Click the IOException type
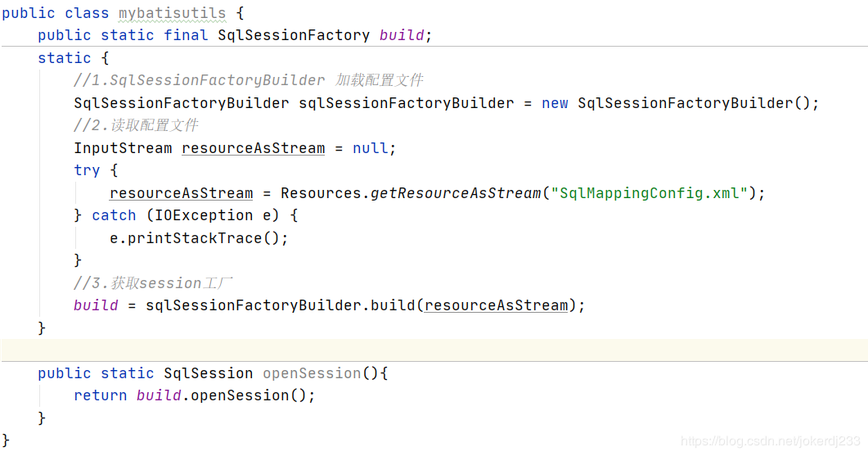The image size is (868, 456). click(x=203, y=215)
